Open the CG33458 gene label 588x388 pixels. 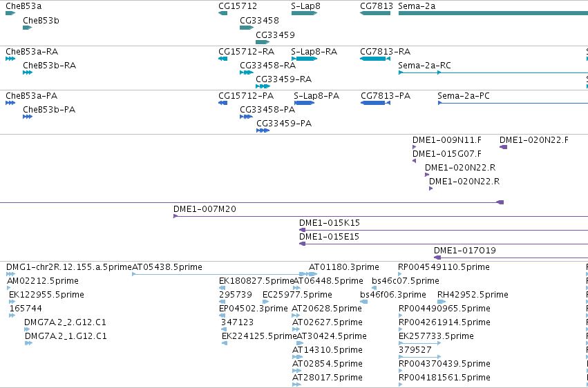tap(260, 21)
